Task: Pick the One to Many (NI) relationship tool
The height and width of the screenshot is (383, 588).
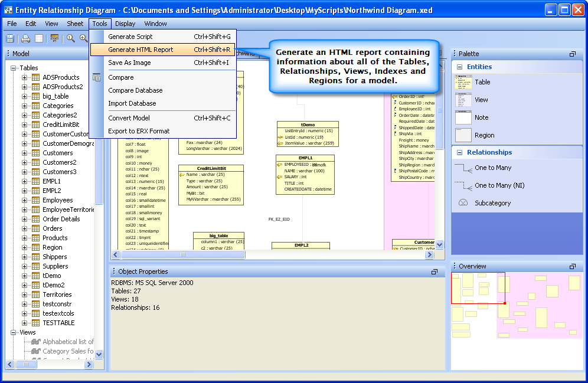Action: pos(463,185)
